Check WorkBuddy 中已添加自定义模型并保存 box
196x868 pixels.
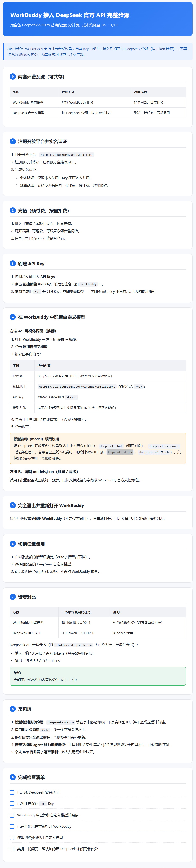click(x=12, y=815)
